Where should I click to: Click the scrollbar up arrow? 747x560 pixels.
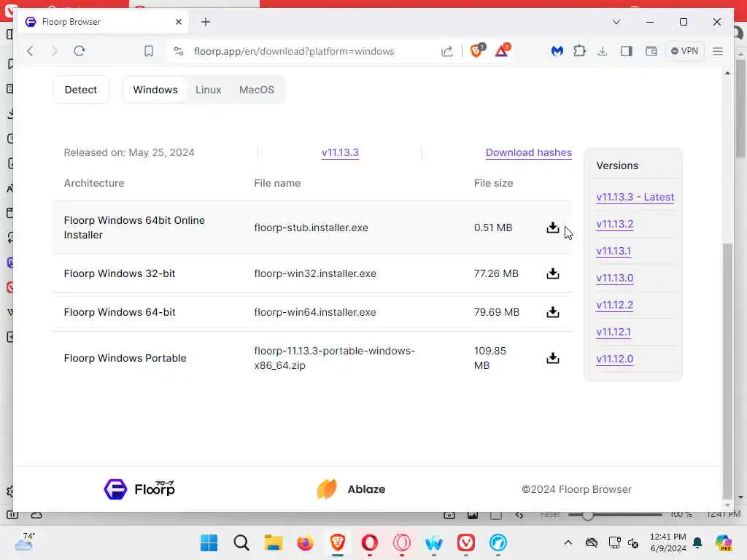pyautogui.click(x=727, y=73)
